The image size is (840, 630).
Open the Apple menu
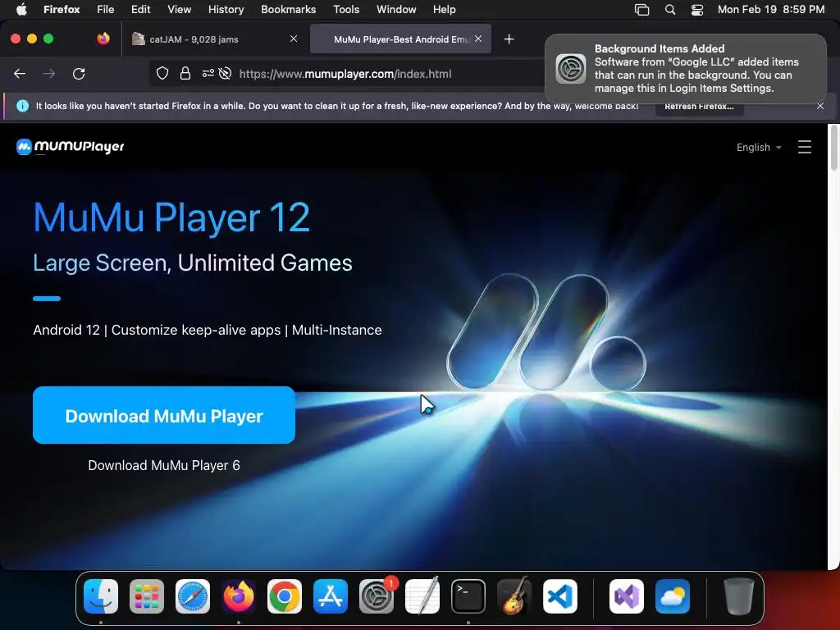[21, 9]
